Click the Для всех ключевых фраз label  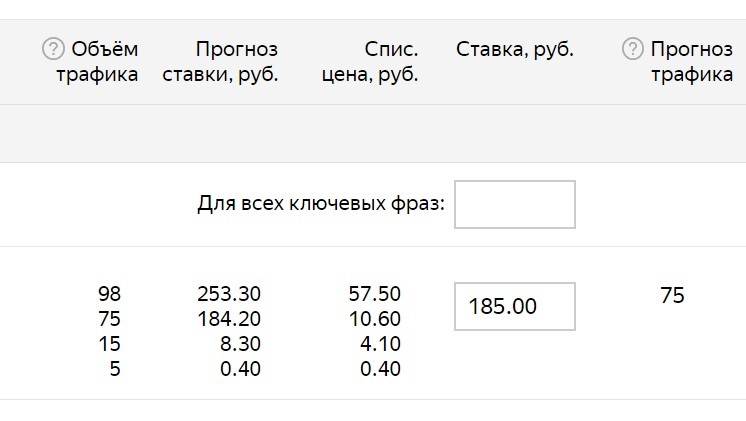[x=321, y=204]
